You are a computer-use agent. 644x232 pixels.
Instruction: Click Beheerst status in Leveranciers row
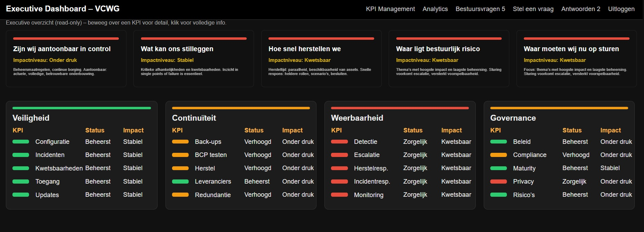click(x=257, y=182)
